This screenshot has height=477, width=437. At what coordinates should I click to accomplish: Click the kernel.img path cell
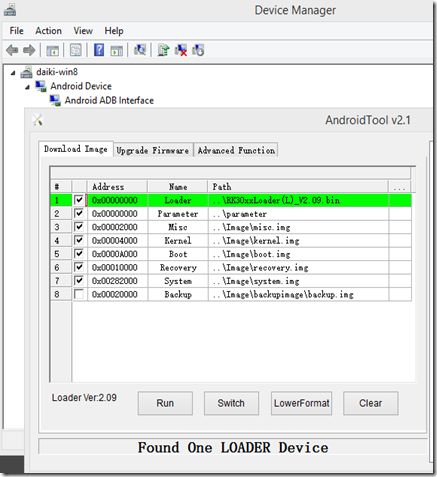298,241
